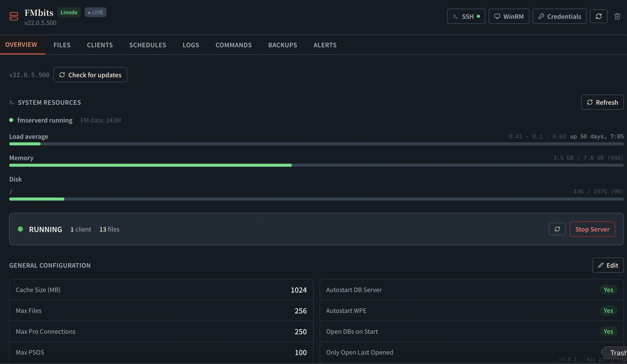Click the Cache Size value 1024
Viewport: 627px width, 364px height.
(298, 290)
